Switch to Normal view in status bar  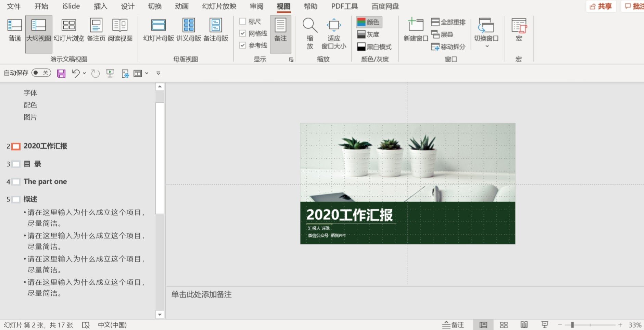(483, 325)
